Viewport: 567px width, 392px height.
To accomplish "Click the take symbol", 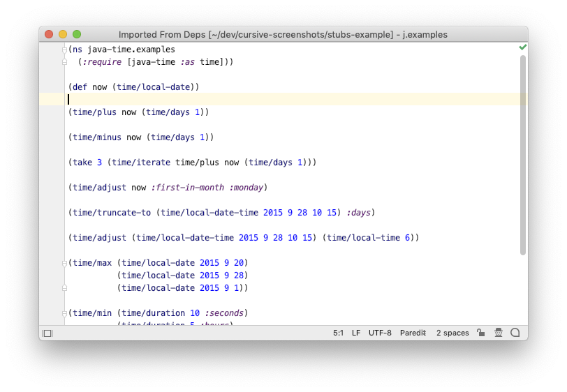I will (82, 163).
